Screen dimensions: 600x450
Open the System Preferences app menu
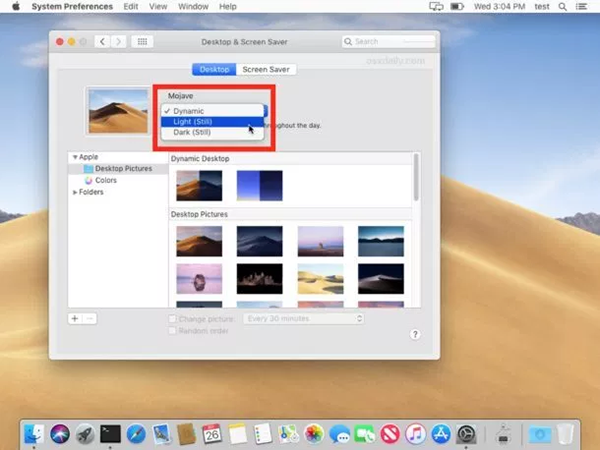(72, 7)
